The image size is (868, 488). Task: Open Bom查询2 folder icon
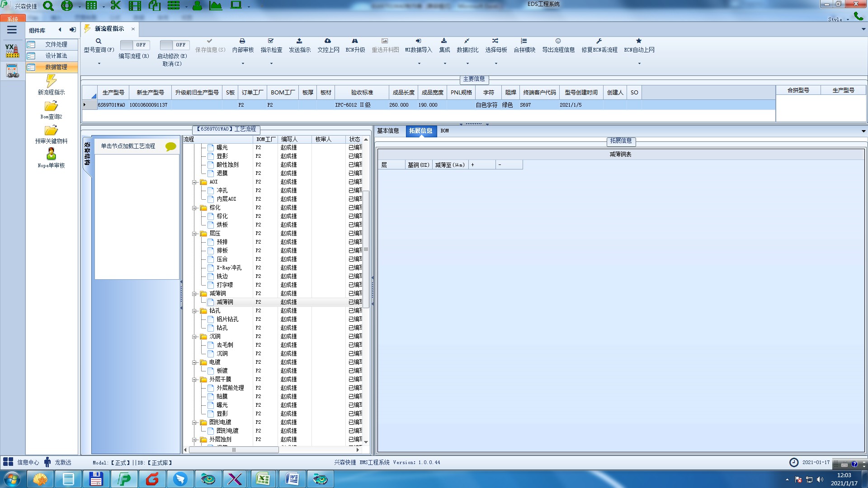click(x=51, y=106)
